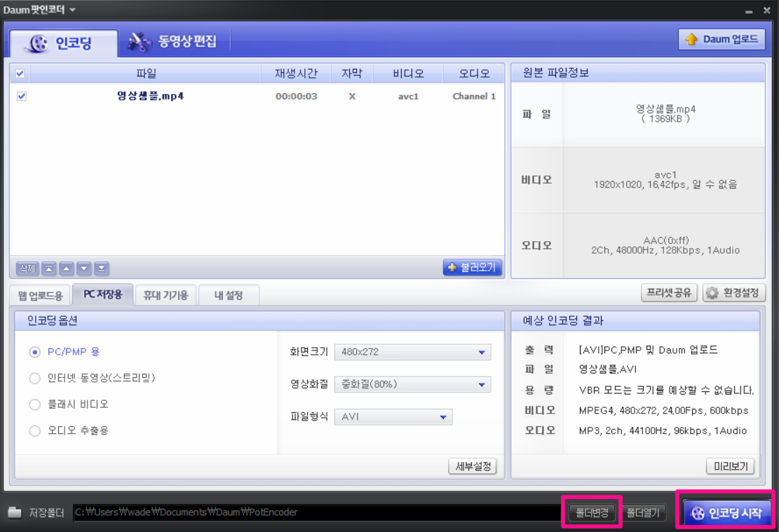779x532 pixels.
Task: Click the 자막 column header
Action: 352,74
